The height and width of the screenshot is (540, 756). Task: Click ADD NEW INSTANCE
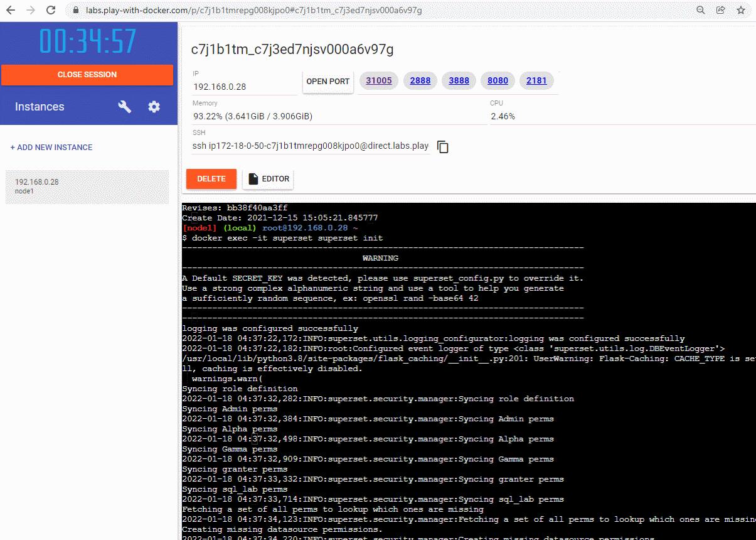51,147
